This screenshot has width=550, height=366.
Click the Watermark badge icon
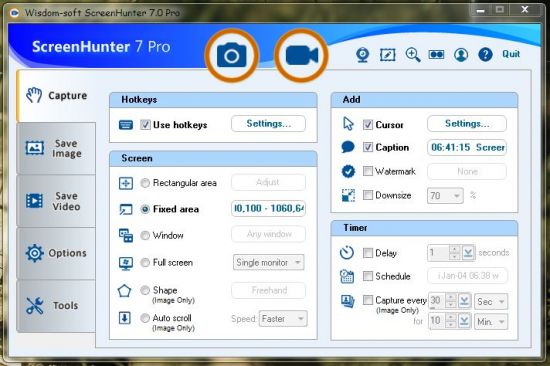tap(348, 171)
